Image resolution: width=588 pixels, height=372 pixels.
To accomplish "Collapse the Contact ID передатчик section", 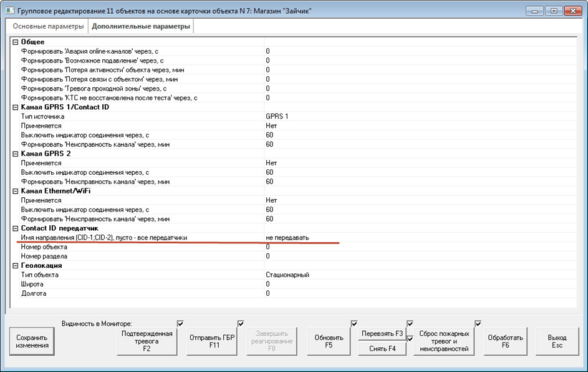I will [x=16, y=228].
